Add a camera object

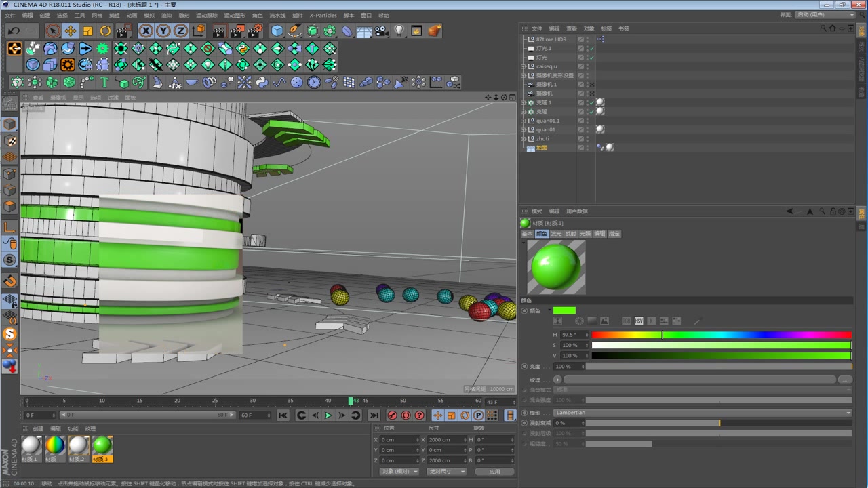point(382,30)
